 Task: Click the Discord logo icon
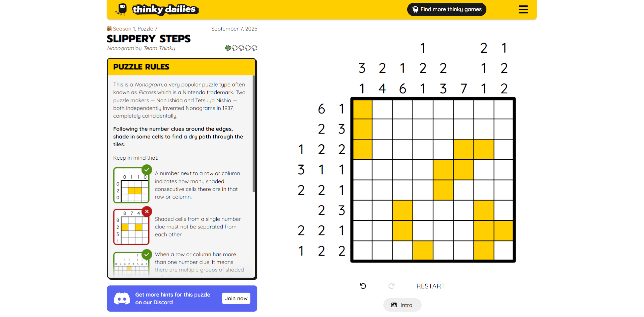pos(122,298)
